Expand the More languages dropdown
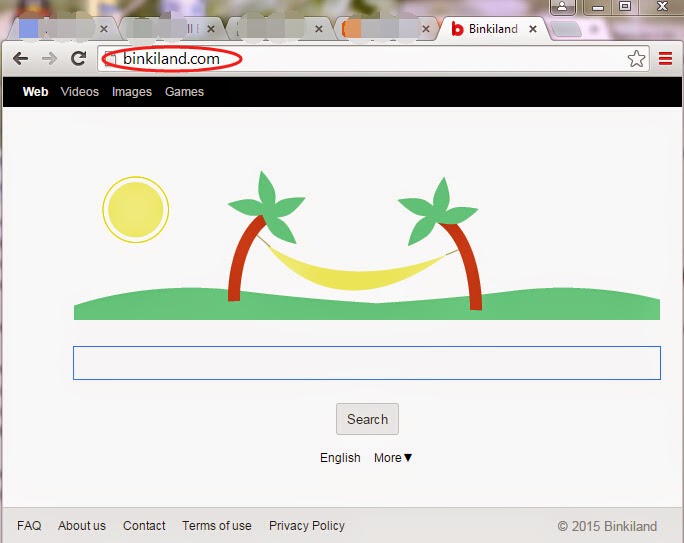 (x=393, y=458)
